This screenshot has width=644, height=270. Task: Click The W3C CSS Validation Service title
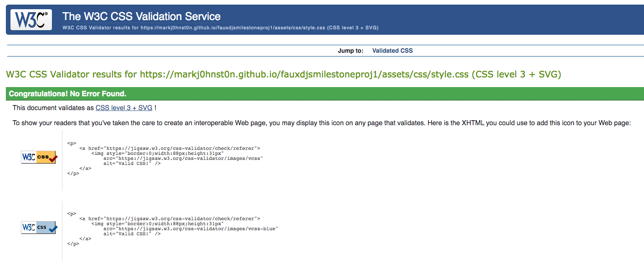(x=142, y=16)
